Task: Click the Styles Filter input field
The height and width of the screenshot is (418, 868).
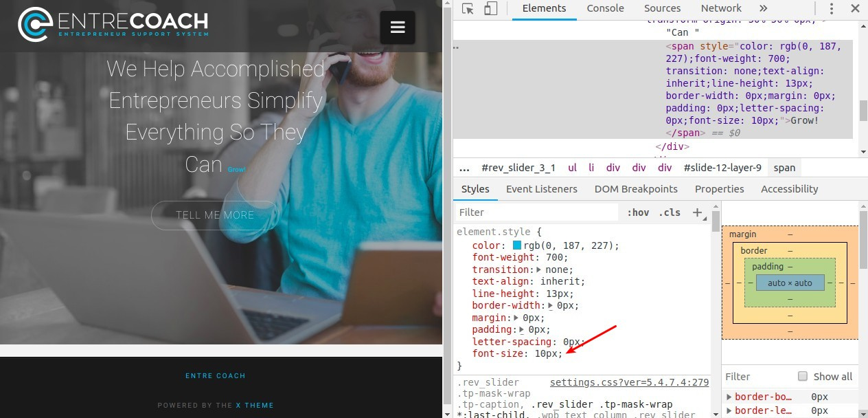Action: 536,212
